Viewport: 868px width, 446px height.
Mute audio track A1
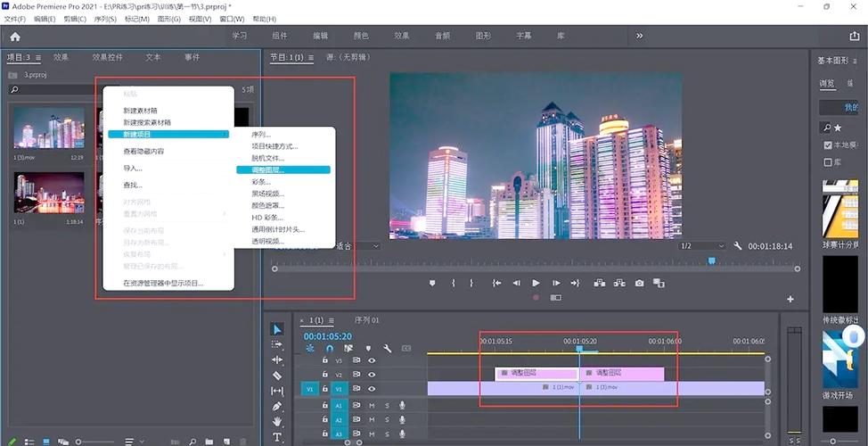click(372, 405)
